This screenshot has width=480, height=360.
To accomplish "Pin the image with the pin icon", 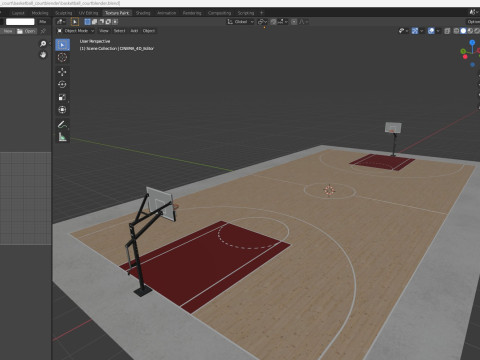I will click(x=43, y=31).
